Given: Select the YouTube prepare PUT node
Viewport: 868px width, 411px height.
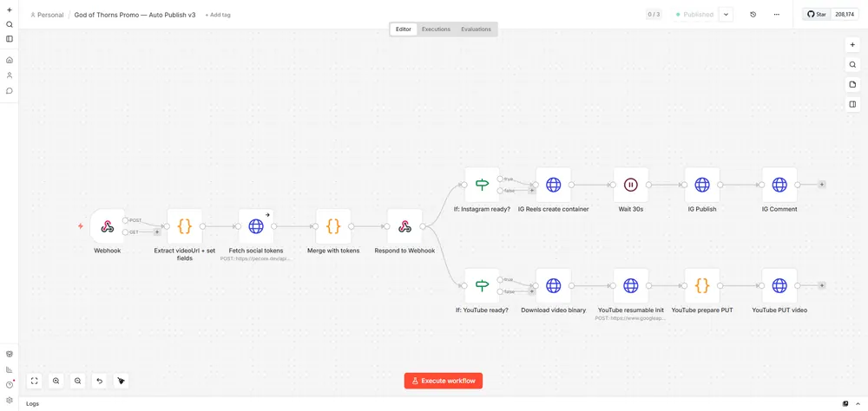Looking at the screenshot, I should [x=702, y=285].
